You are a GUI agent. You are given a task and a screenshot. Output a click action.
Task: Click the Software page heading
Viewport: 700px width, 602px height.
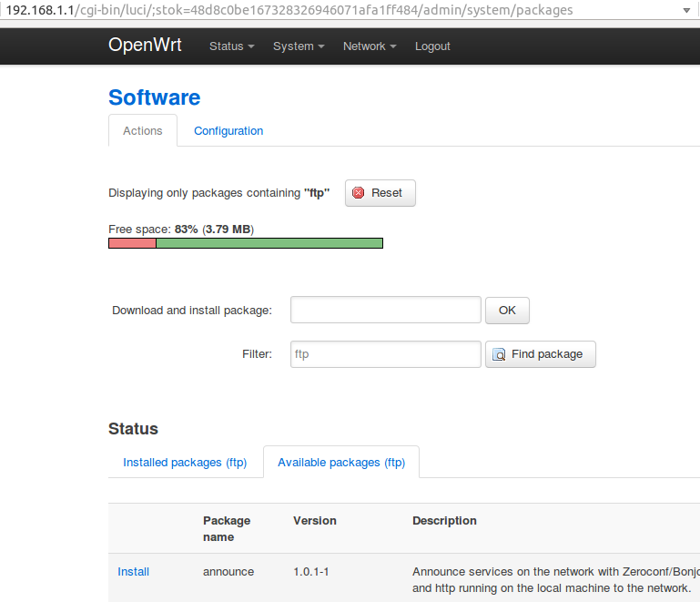[155, 97]
